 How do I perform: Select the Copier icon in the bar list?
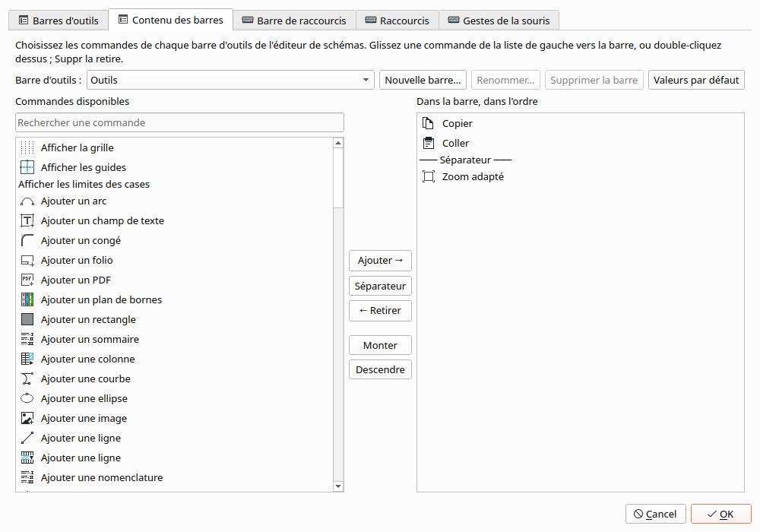pos(429,123)
